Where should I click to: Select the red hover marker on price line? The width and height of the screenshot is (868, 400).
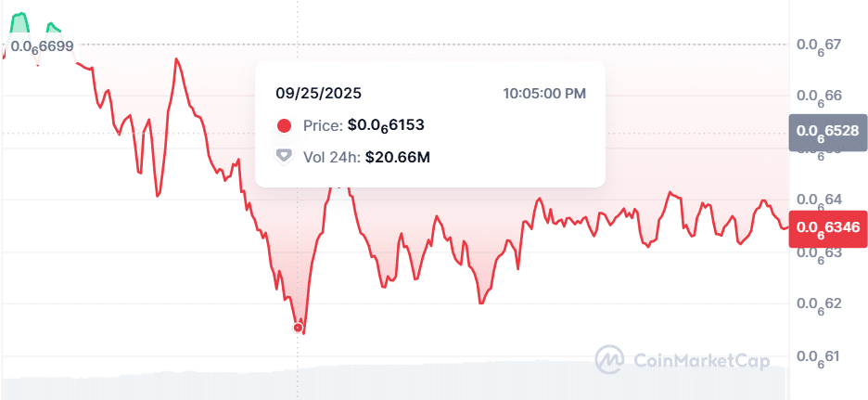(299, 327)
